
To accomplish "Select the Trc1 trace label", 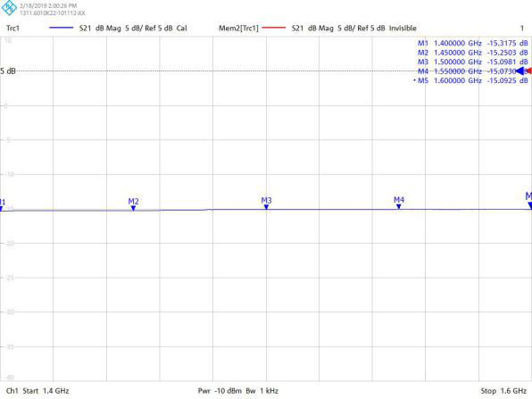I will click(12, 29).
